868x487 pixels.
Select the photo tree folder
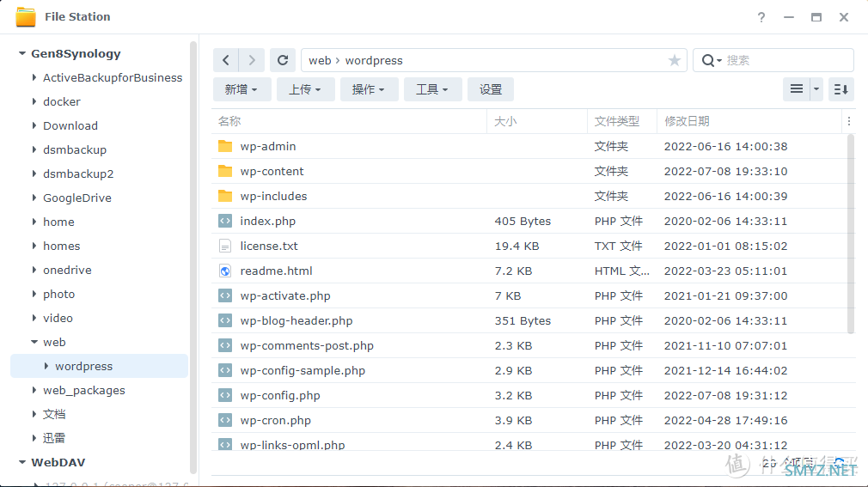58,294
